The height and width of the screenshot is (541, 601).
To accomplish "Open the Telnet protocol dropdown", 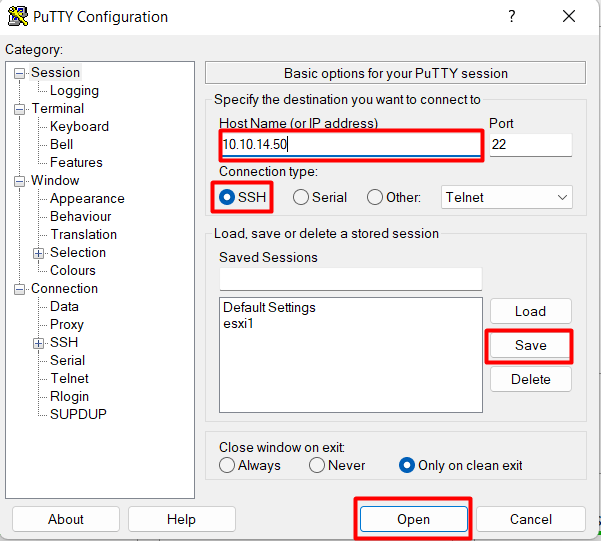I will point(507,197).
